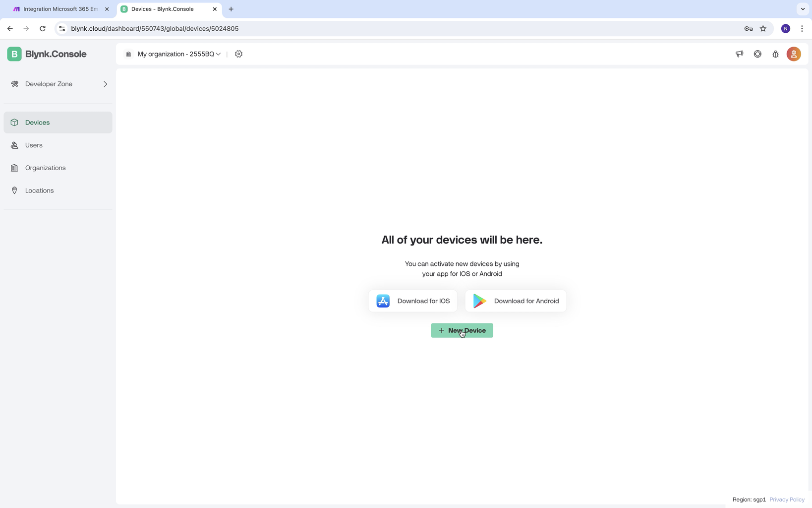Open Chrome profile N avatar

point(786,29)
